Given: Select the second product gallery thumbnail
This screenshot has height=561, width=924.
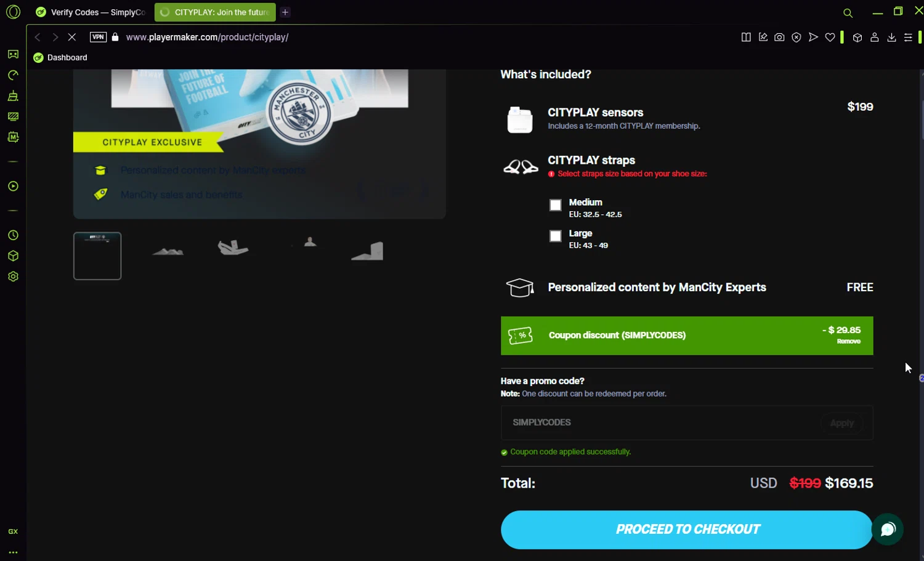Looking at the screenshot, I should 168,251.
